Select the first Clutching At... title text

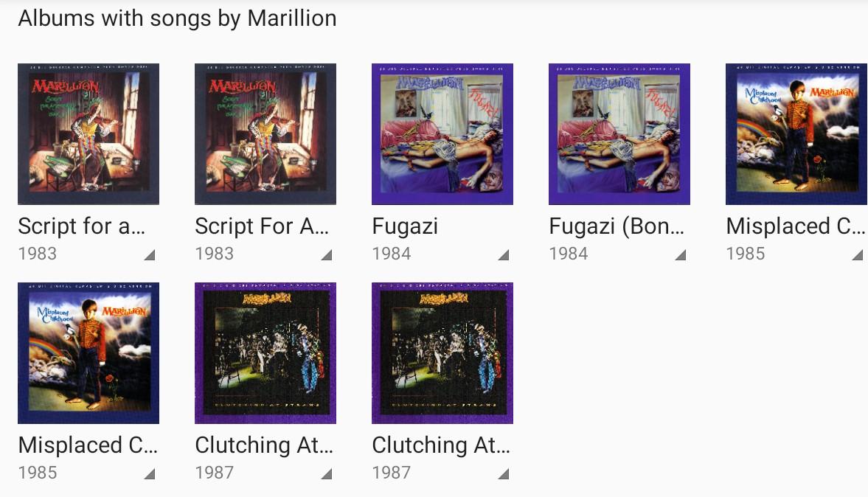click(x=264, y=445)
